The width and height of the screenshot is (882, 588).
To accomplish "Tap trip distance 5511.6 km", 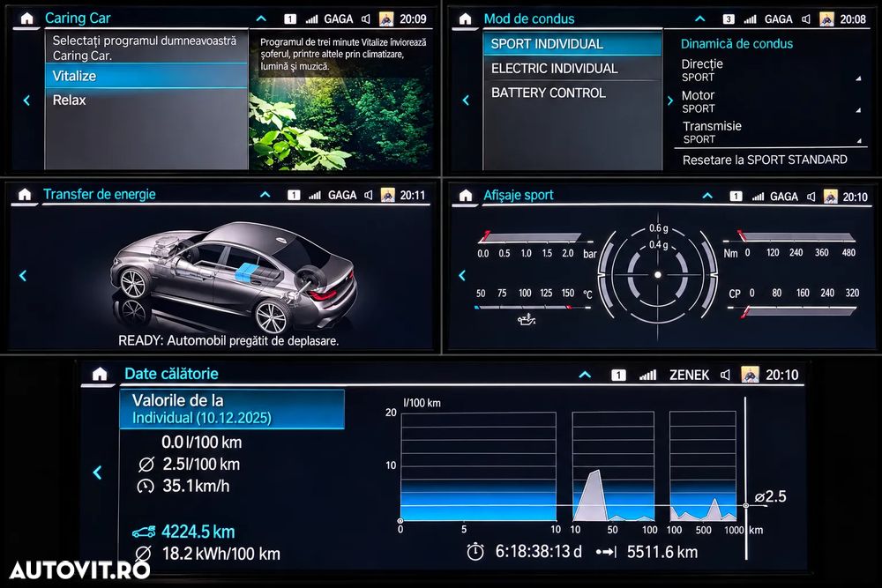I will [662, 552].
